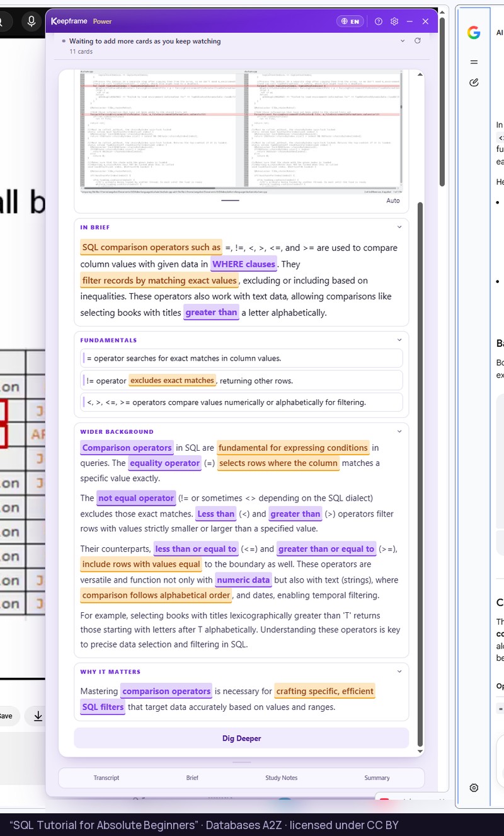Screen dimensions: 504x836
Task: Click the Auto label under the thumbnail
Action: (x=393, y=200)
